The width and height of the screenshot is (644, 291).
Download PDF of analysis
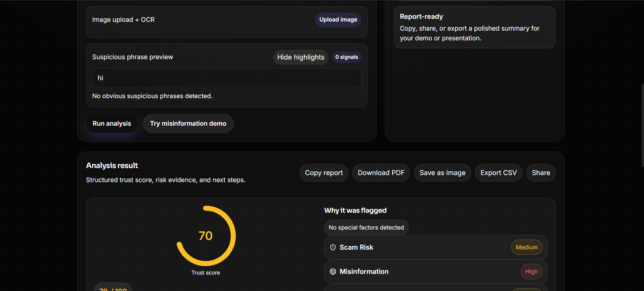381,173
